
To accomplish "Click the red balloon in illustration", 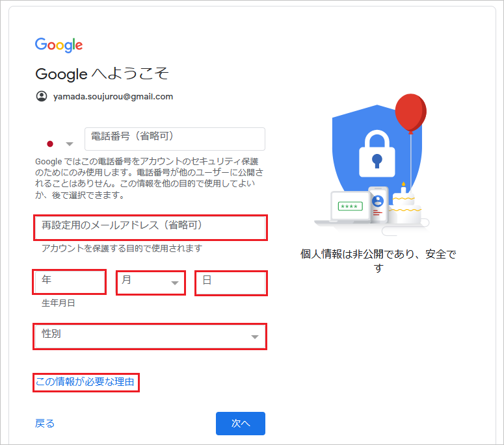I will click(410, 112).
